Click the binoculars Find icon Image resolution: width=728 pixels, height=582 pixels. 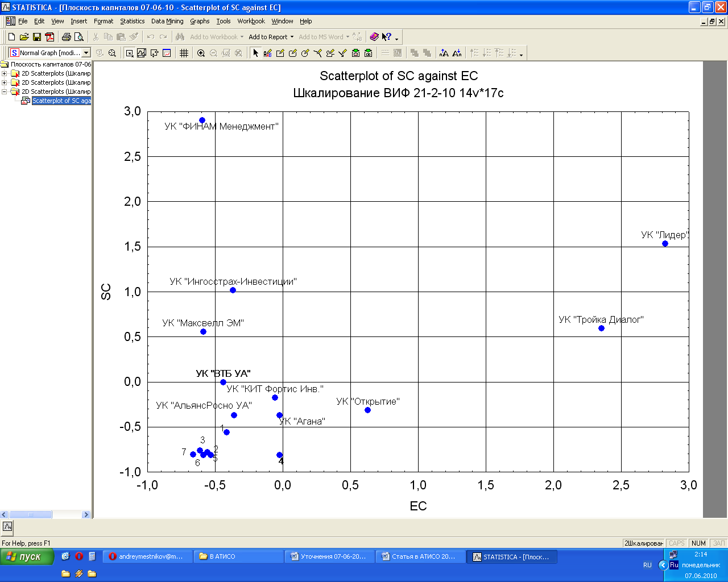(x=180, y=37)
